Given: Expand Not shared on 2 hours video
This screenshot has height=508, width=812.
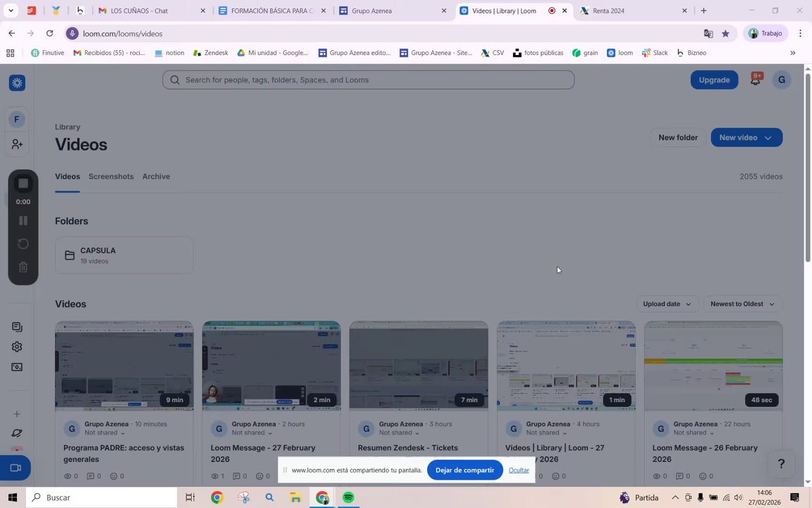Looking at the screenshot, I should pyautogui.click(x=252, y=433).
